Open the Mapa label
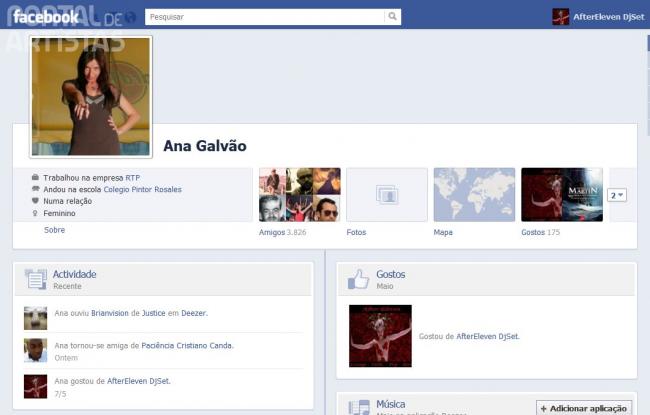650x415 pixels. coord(443,232)
